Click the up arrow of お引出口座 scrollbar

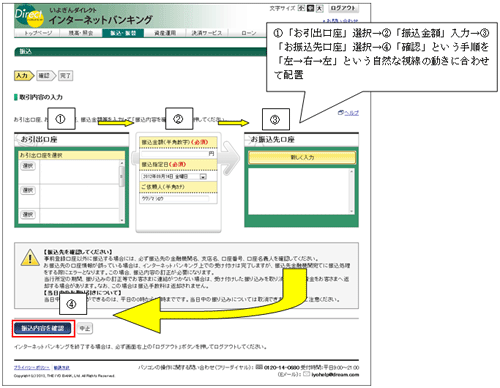(122, 163)
